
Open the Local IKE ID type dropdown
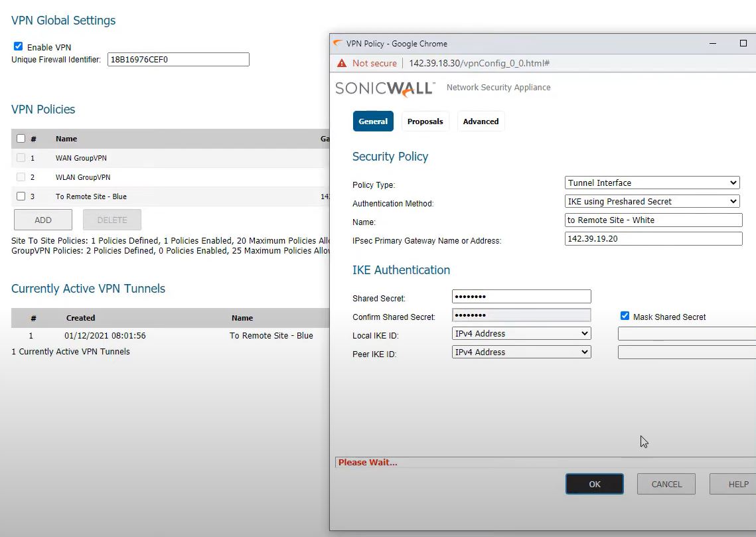pyautogui.click(x=521, y=333)
